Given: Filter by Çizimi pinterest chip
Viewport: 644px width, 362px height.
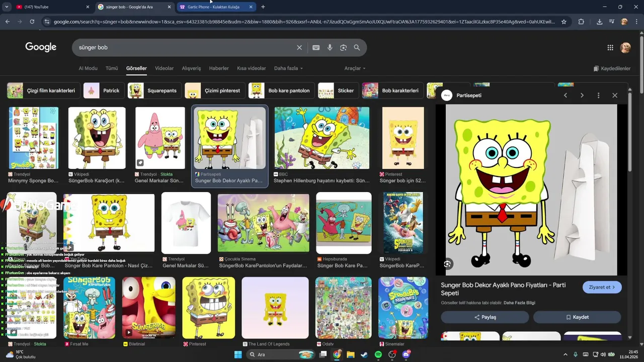Looking at the screenshot, I should pyautogui.click(x=215, y=90).
